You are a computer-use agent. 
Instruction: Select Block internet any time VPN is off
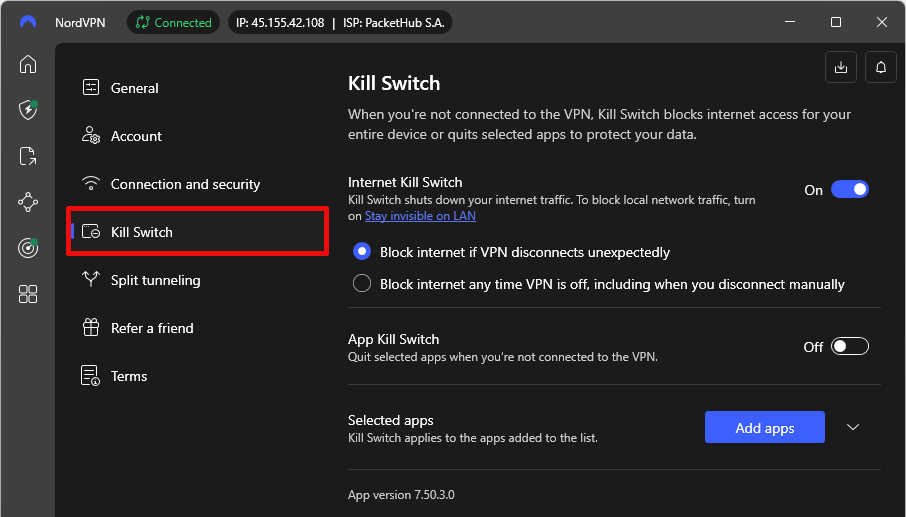click(362, 284)
